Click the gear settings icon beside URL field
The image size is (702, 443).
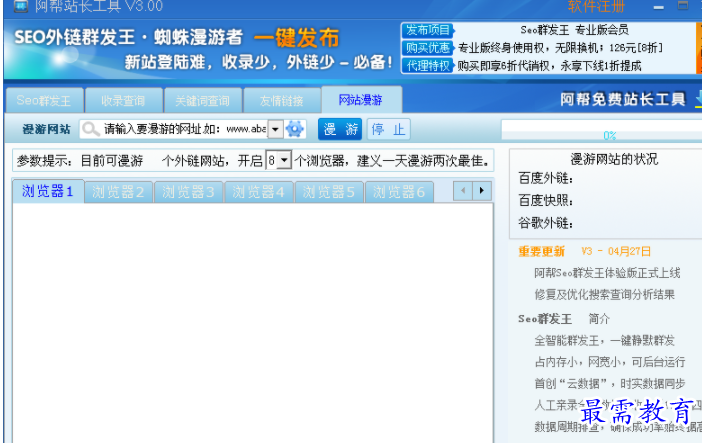click(x=295, y=129)
